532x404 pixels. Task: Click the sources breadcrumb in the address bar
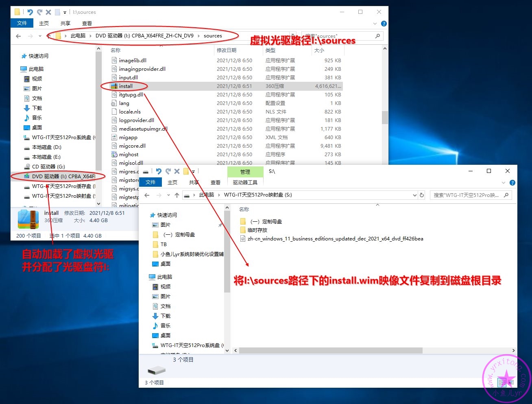(213, 36)
